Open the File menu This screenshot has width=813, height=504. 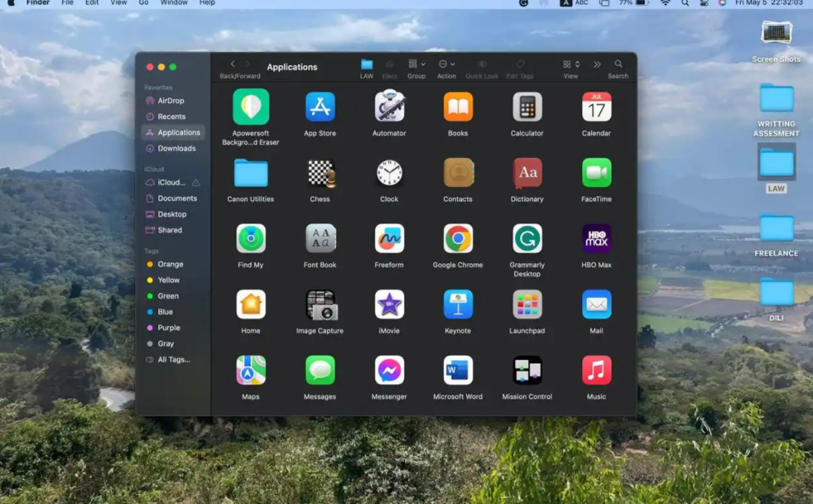tap(67, 2)
